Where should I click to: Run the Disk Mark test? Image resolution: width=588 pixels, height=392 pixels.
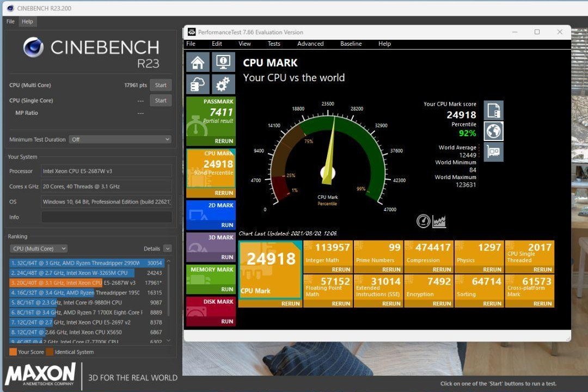click(x=227, y=321)
